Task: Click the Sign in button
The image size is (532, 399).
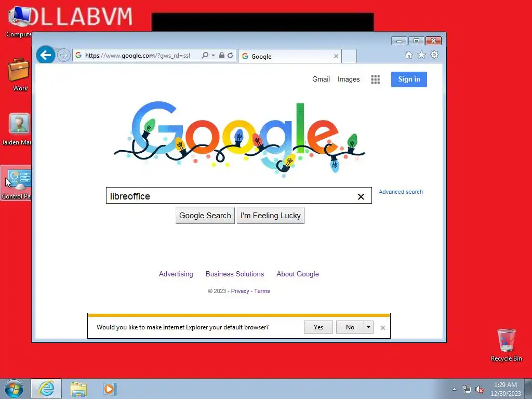Action: pos(409,79)
